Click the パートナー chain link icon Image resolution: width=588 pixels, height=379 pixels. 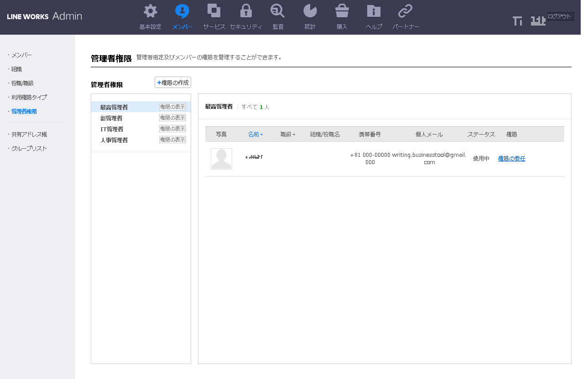pos(406,11)
